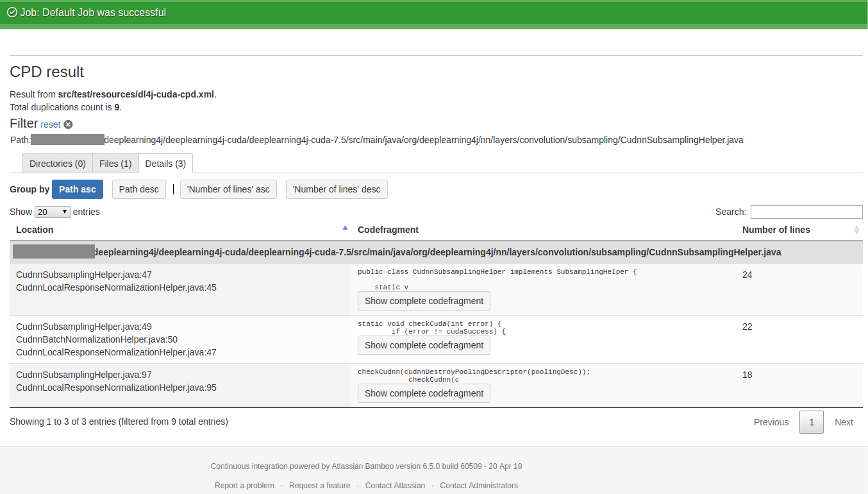Click the sort arrows on Number of lines column
868x494 pixels.
tap(856, 230)
